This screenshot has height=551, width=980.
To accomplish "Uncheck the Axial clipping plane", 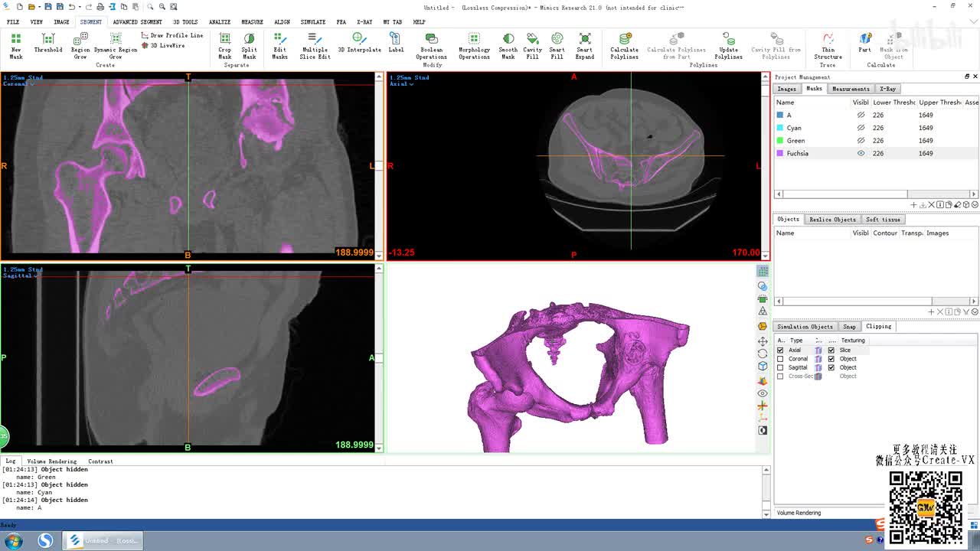I will coord(780,350).
